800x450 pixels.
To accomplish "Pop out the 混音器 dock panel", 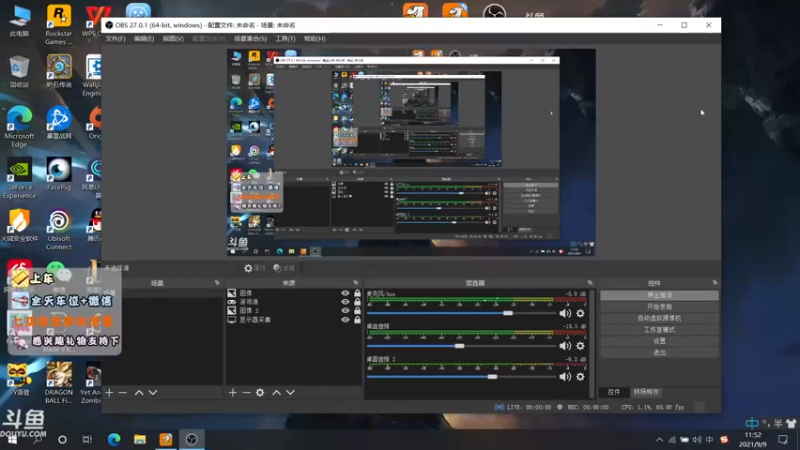I will tap(590, 283).
